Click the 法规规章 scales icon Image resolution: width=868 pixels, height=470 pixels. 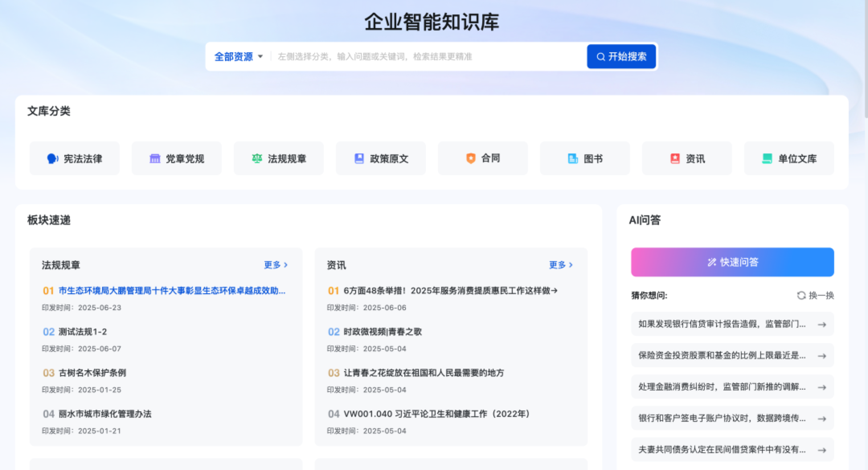pyautogui.click(x=257, y=159)
